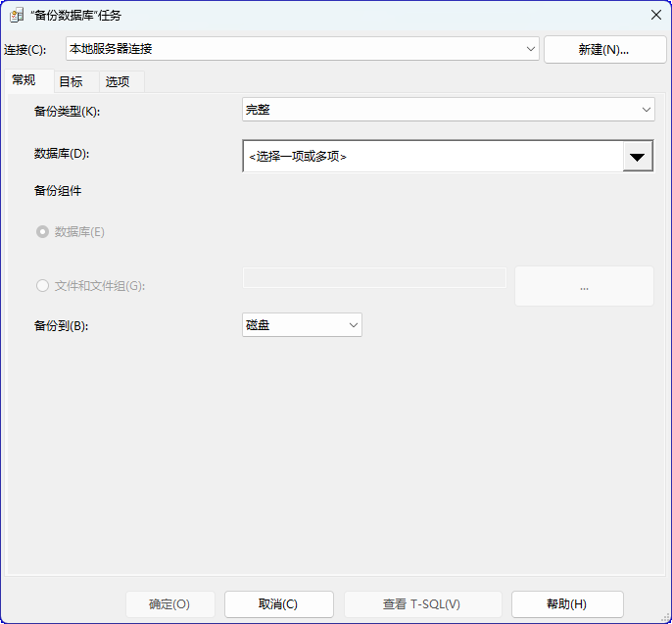Screen dimensions: 672x624
Task: Switch to the 目标 tab
Action: click(x=71, y=82)
